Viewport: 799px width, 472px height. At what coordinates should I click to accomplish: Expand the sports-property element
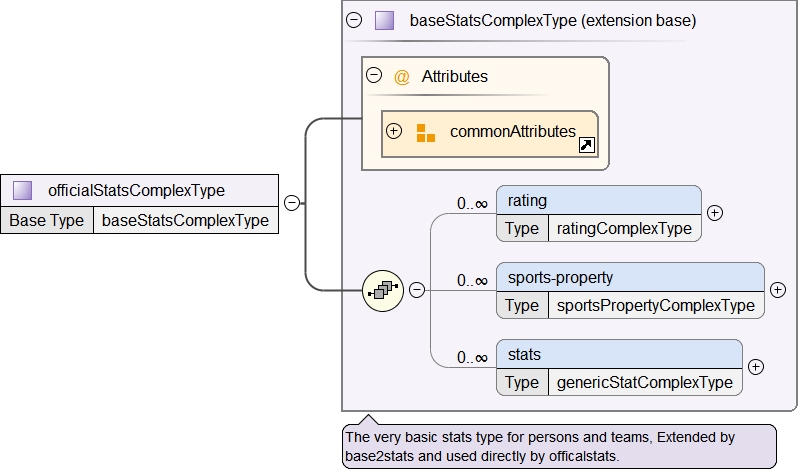pos(778,290)
